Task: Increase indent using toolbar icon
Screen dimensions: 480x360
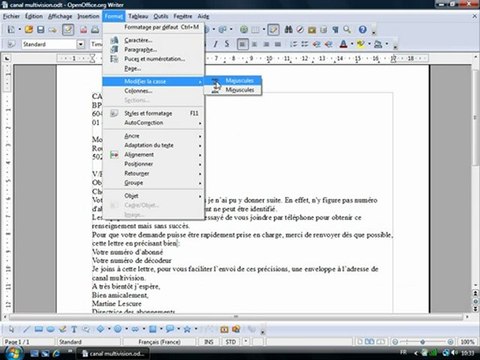Action: [328, 44]
